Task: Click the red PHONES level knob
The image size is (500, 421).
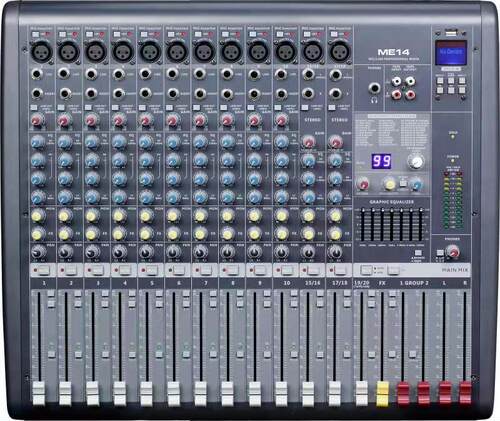Action: click(452, 252)
